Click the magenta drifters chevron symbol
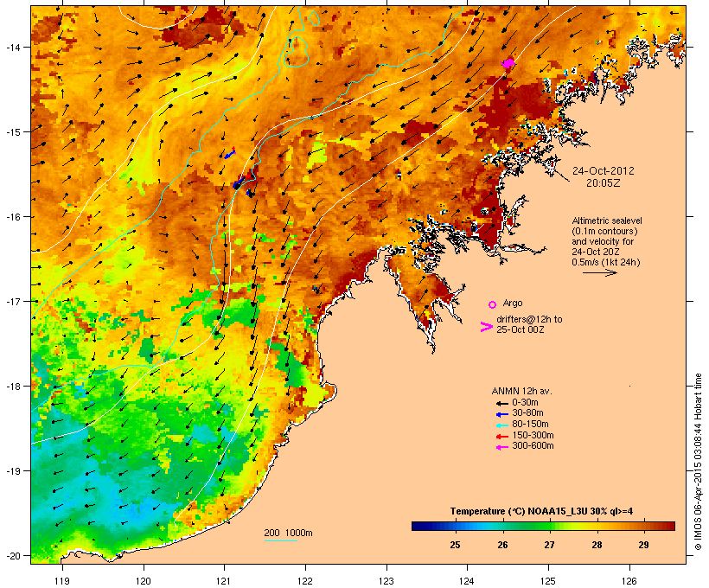 coord(487,327)
